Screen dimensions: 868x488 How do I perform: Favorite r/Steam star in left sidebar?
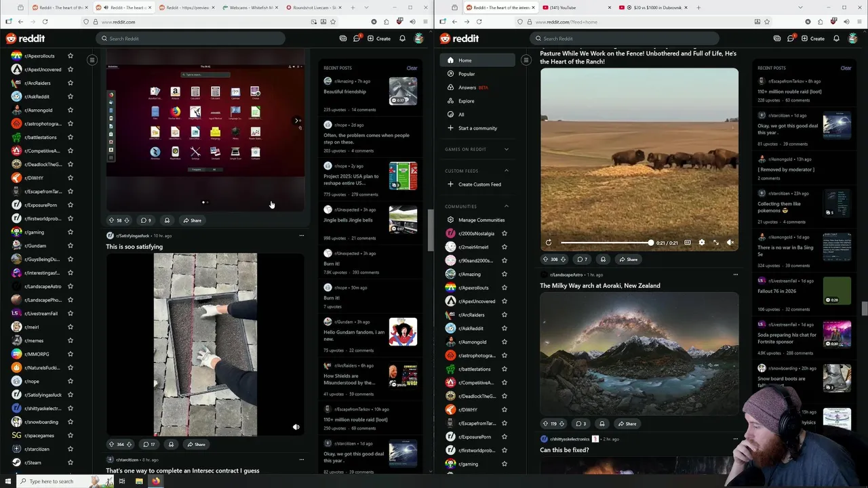coord(70,462)
